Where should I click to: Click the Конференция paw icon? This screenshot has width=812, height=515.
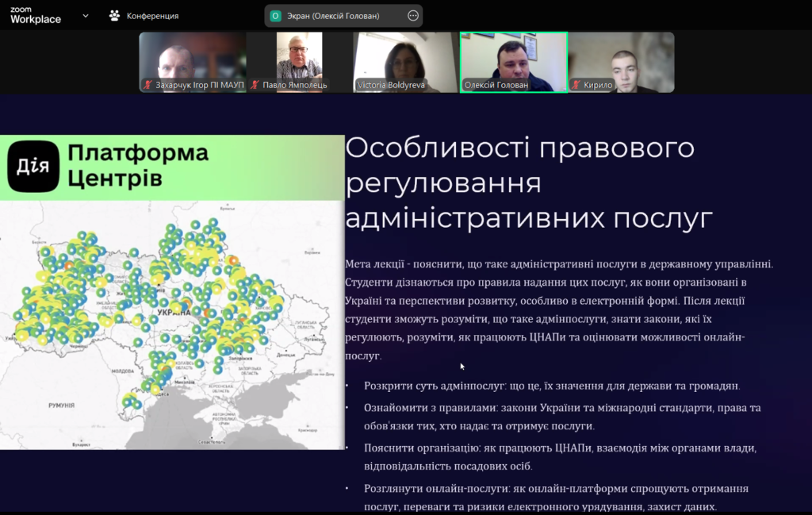pyautogui.click(x=115, y=16)
